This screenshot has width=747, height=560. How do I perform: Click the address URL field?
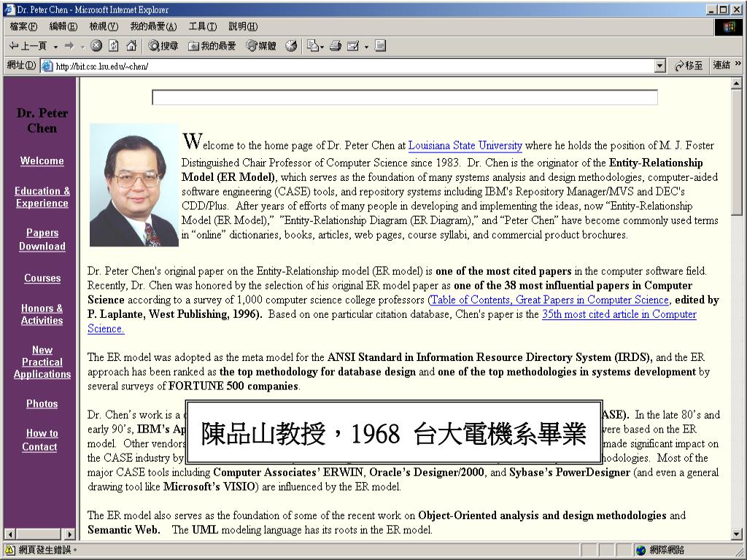(352, 66)
